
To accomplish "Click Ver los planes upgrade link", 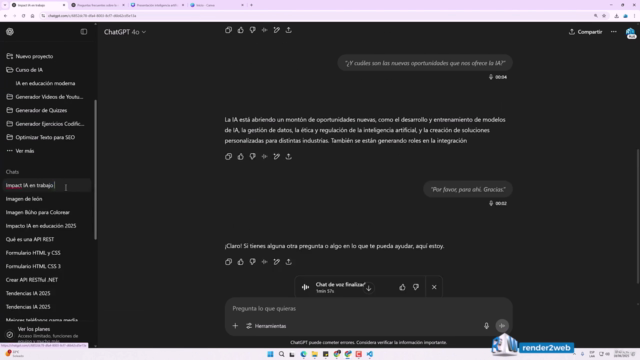I will point(34,329).
